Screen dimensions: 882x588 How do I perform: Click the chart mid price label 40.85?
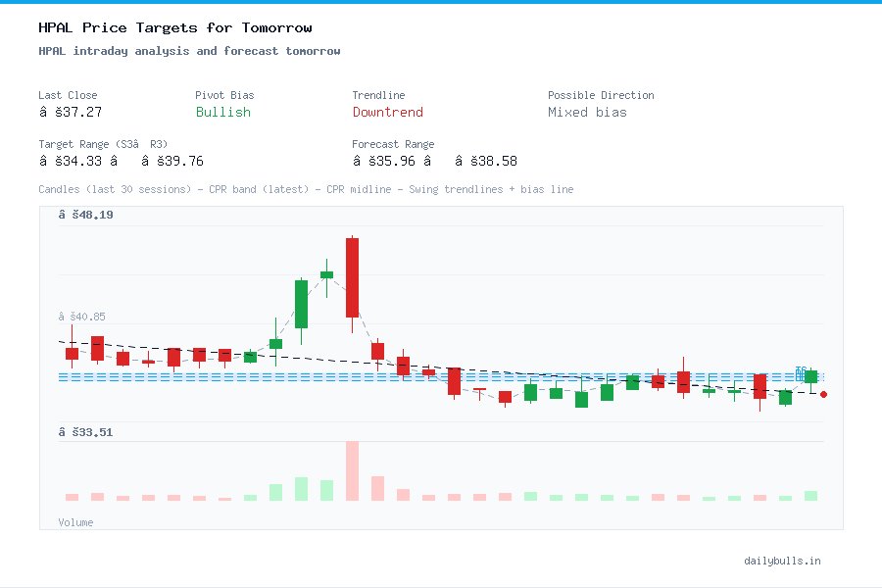81,317
